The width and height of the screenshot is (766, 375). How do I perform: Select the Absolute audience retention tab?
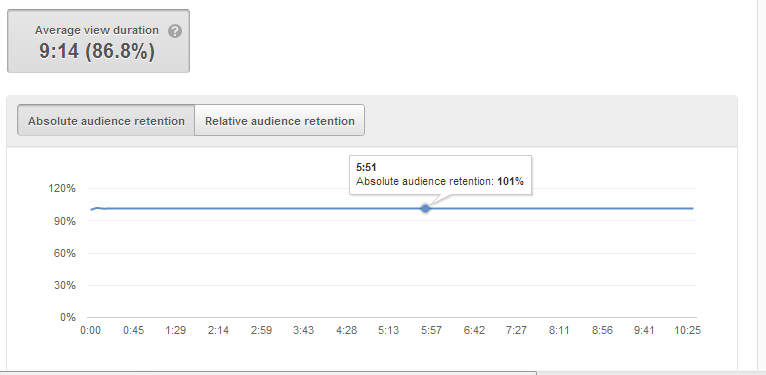click(x=106, y=121)
